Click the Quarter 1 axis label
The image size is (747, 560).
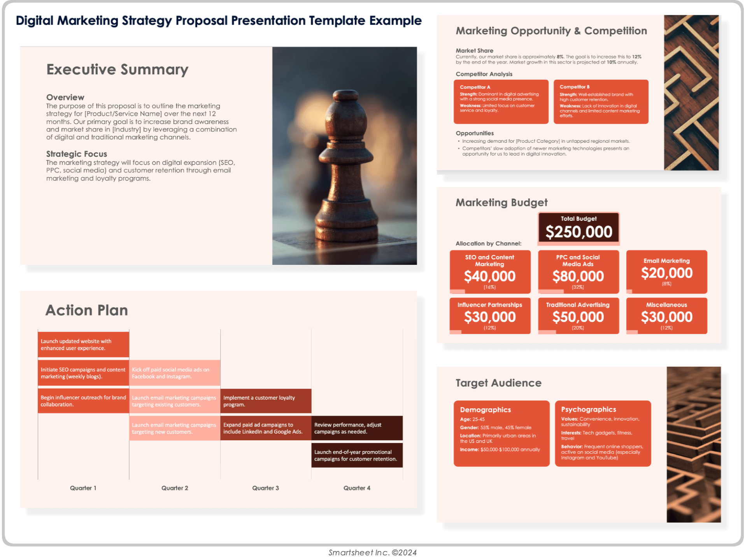click(x=83, y=488)
